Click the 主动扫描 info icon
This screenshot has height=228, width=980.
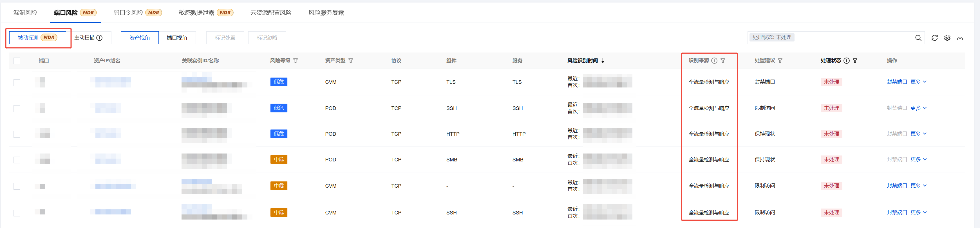(x=100, y=38)
